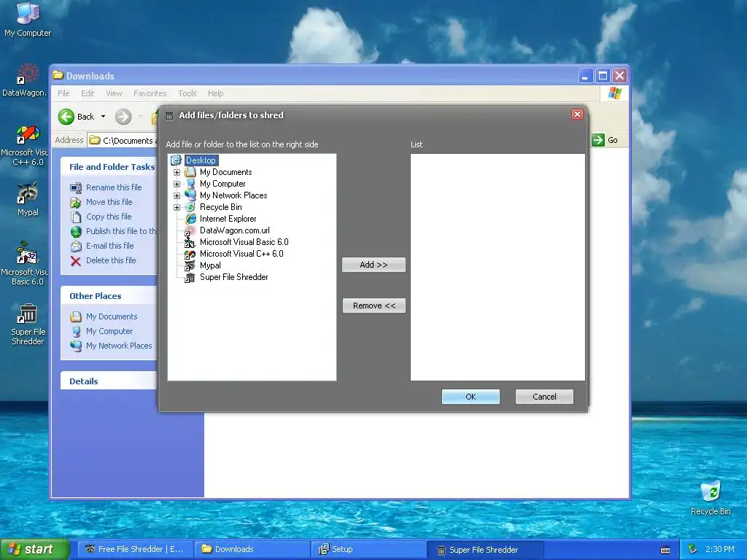Select My Network Places icon in tree
The width and height of the screenshot is (747, 560).
[190, 195]
